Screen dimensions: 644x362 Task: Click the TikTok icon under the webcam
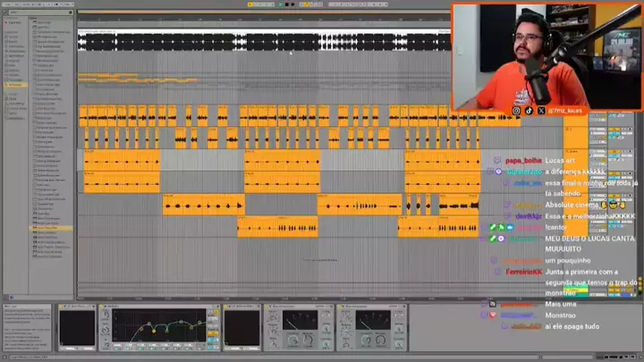[529, 110]
